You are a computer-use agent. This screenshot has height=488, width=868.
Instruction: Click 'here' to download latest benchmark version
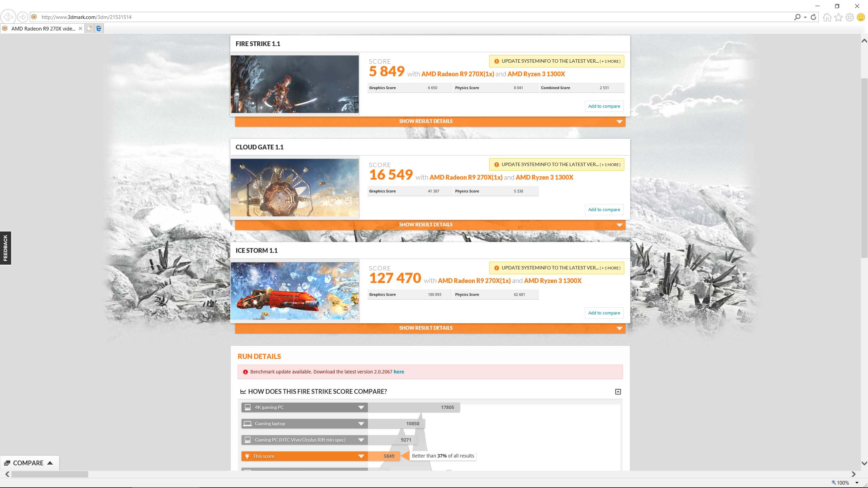(399, 372)
